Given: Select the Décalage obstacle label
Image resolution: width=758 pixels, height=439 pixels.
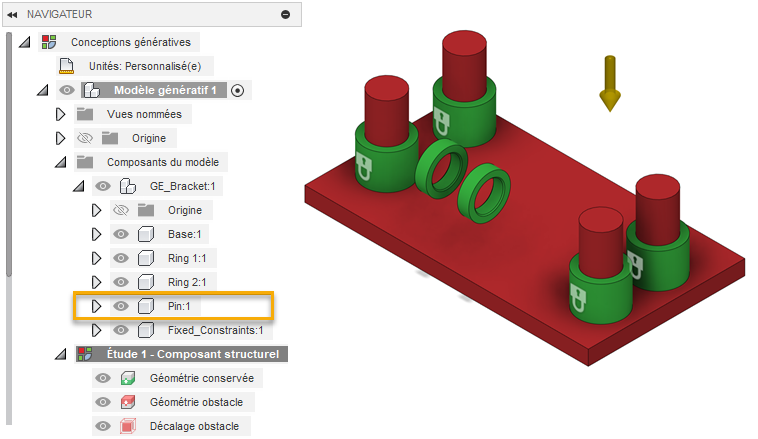Looking at the screenshot, I should point(194,426).
